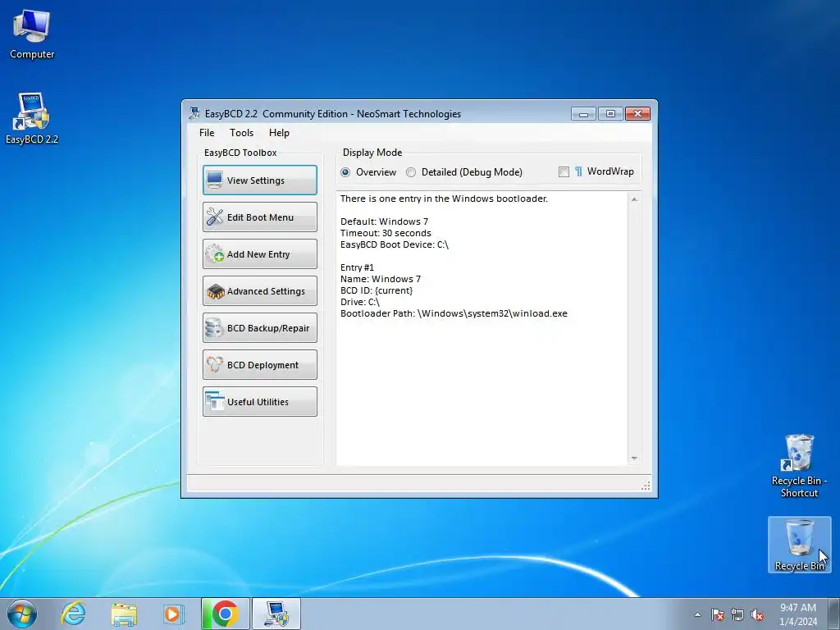Launch Internet Explorer from taskbar
The width and height of the screenshot is (840, 630).
click(x=73, y=614)
